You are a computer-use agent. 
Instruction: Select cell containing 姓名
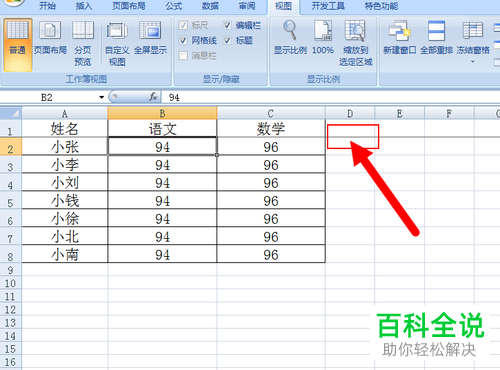(65, 129)
